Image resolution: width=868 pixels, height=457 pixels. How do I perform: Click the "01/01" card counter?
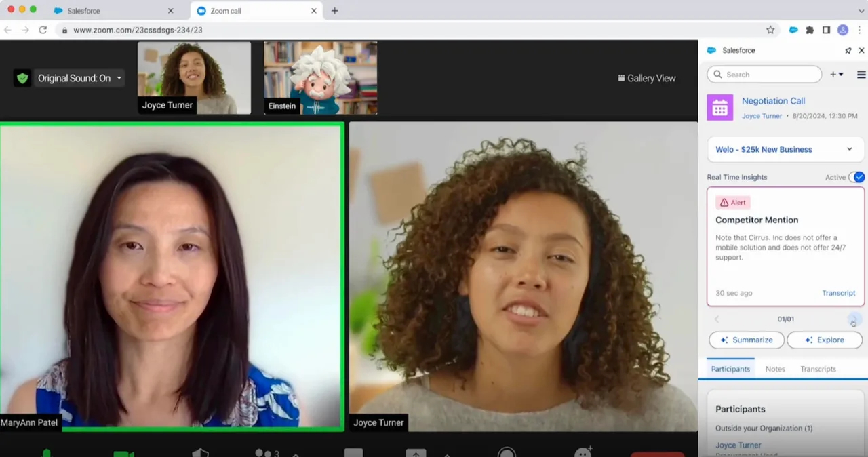[786, 319]
